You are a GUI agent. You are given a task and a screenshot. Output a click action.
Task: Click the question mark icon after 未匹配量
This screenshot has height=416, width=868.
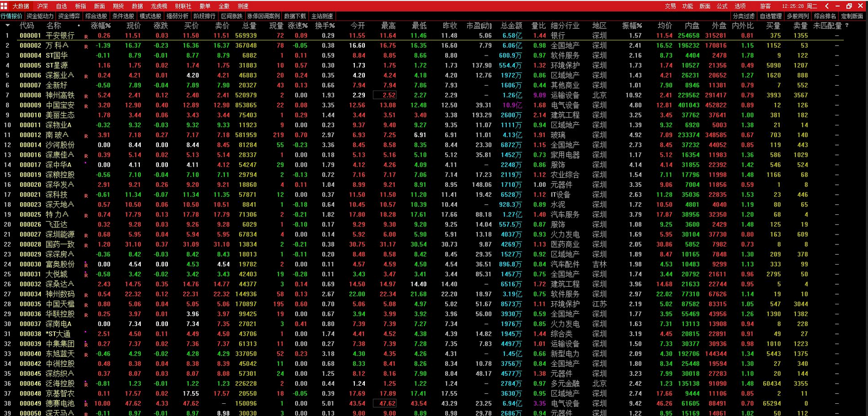point(847,25)
